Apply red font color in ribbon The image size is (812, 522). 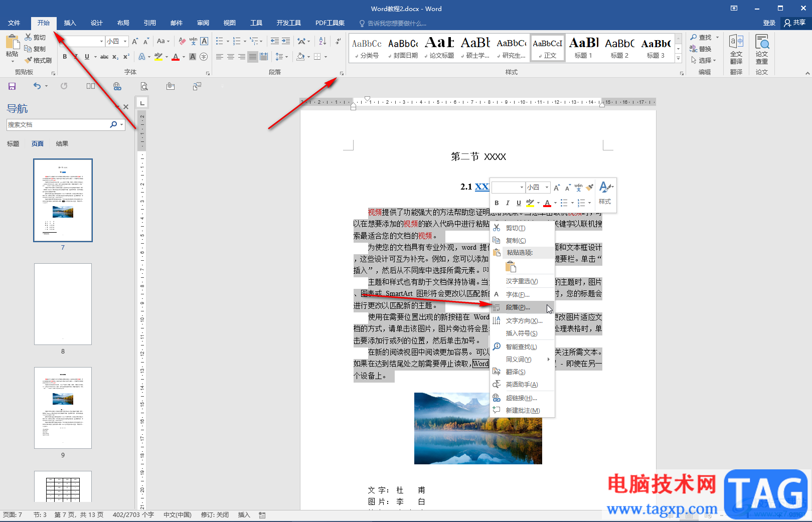176,57
